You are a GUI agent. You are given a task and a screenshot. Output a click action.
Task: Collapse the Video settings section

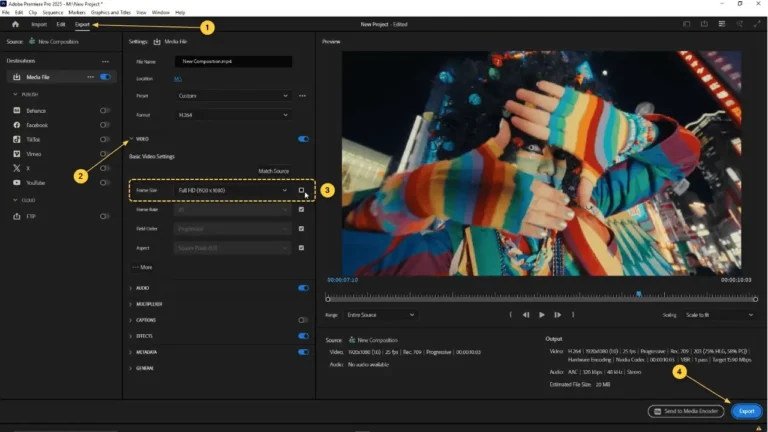(131, 139)
